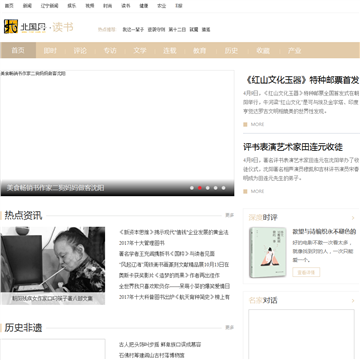Click the caption under the 热点资讯 photo

point(52,299)
